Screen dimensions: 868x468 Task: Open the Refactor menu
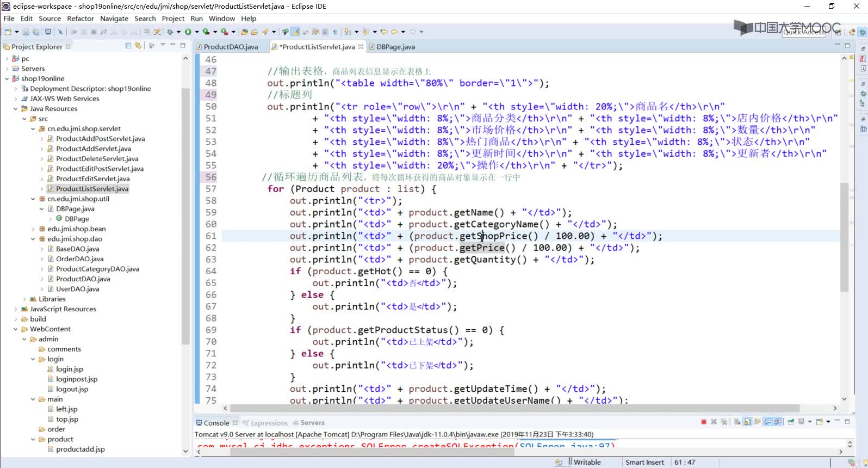pos(80,19)
